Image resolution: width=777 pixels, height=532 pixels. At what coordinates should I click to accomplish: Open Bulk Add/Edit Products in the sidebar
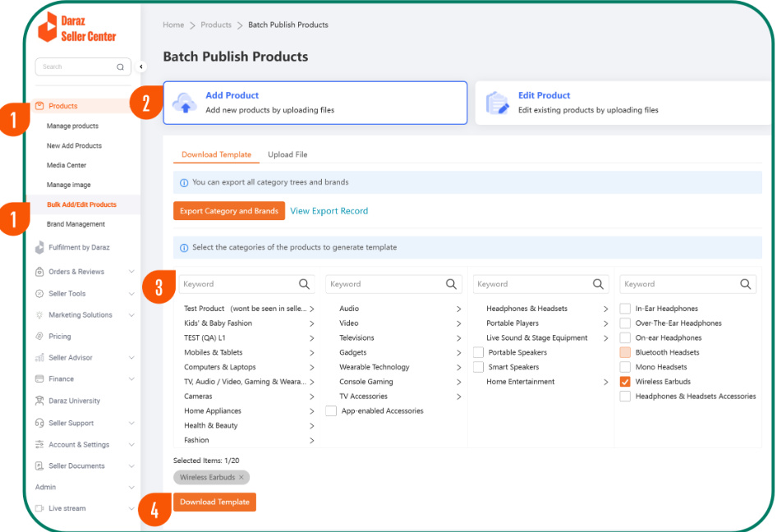(81, 204)
